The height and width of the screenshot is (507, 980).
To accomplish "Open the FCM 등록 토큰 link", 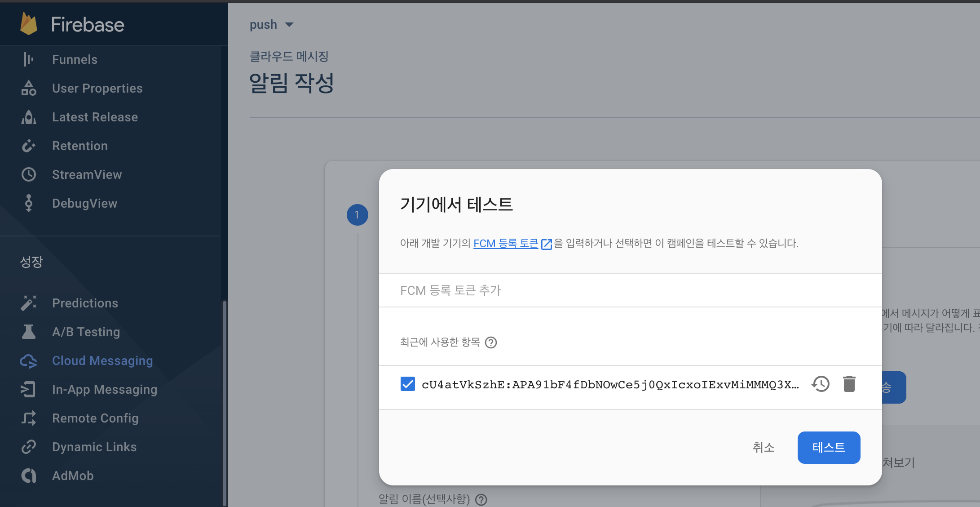I will click(x=506, y=244).
